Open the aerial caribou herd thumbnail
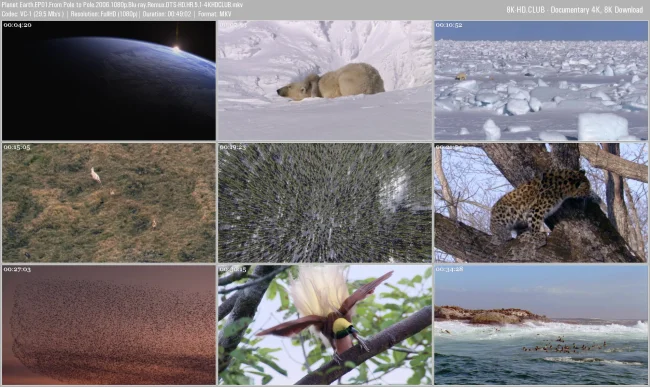 pyautogui.click(x=325, y=203)
